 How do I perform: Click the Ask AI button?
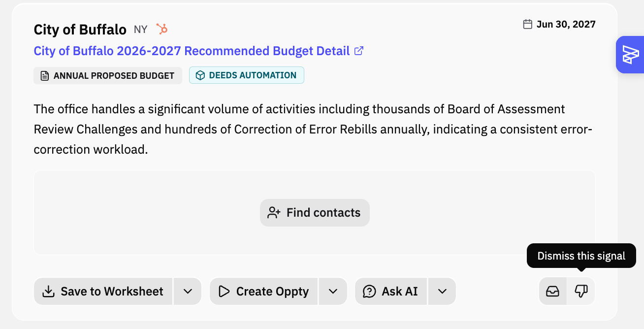(x=391, y=292)
